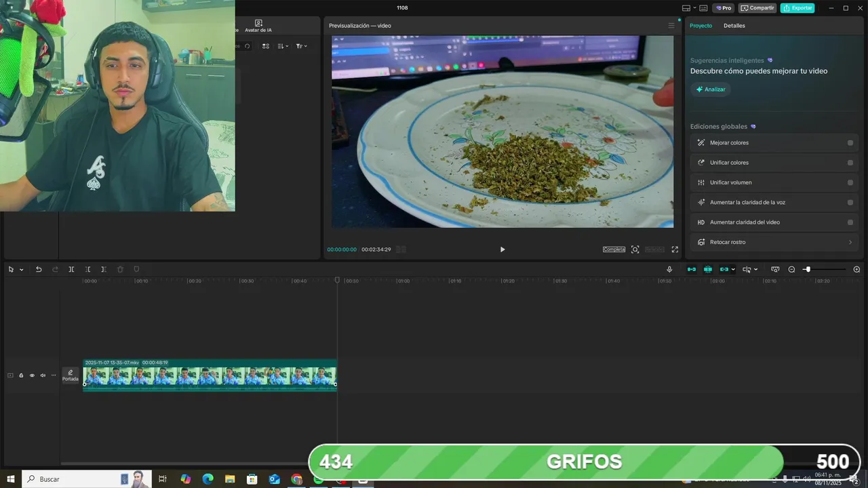This screenshot has height=488, width=868.
Task: Toggle Aumentar claridad del video
Action: click(x=850, y=222)
